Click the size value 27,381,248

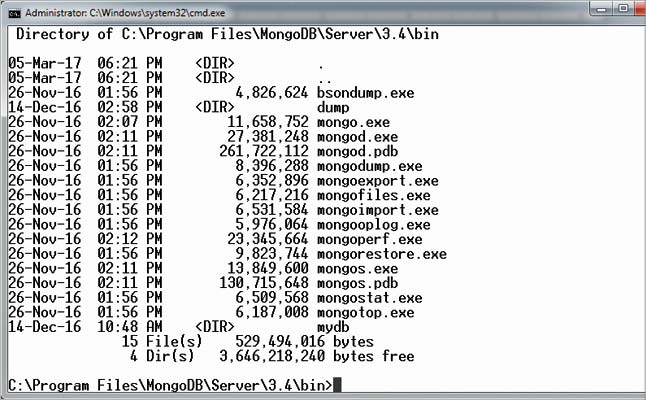coord(268,137)
